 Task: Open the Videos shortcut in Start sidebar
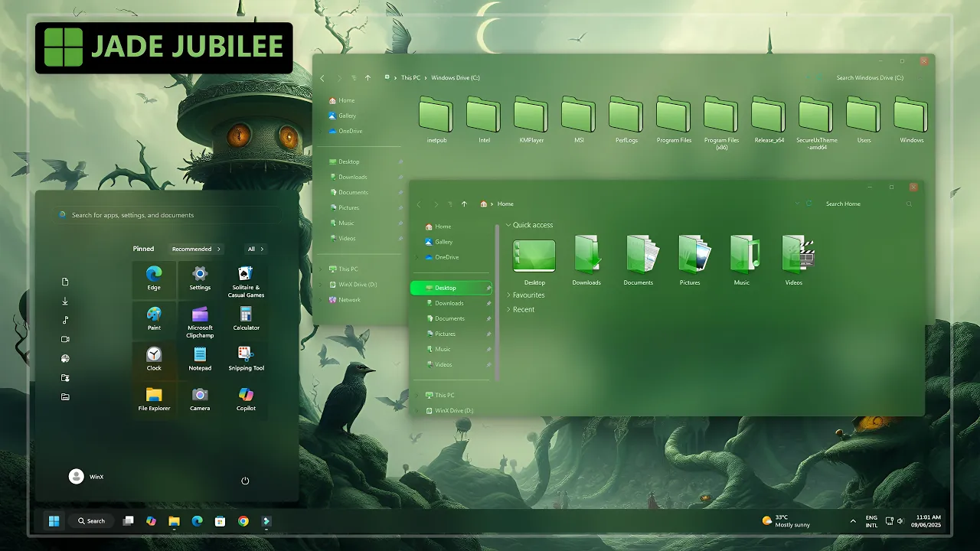65,339
